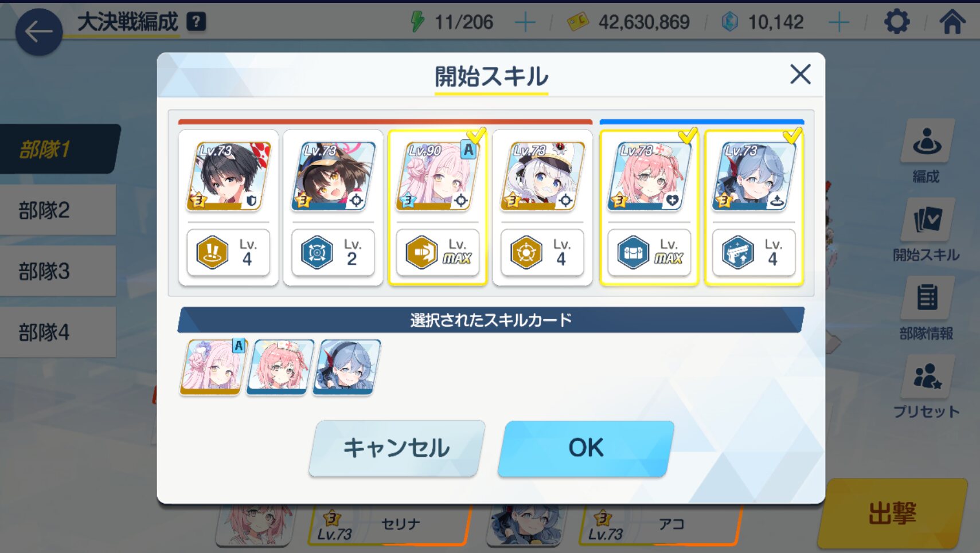Open the settings gear icon
The height and width of the screenshot is (553, 980).
[x=896, y=22]
